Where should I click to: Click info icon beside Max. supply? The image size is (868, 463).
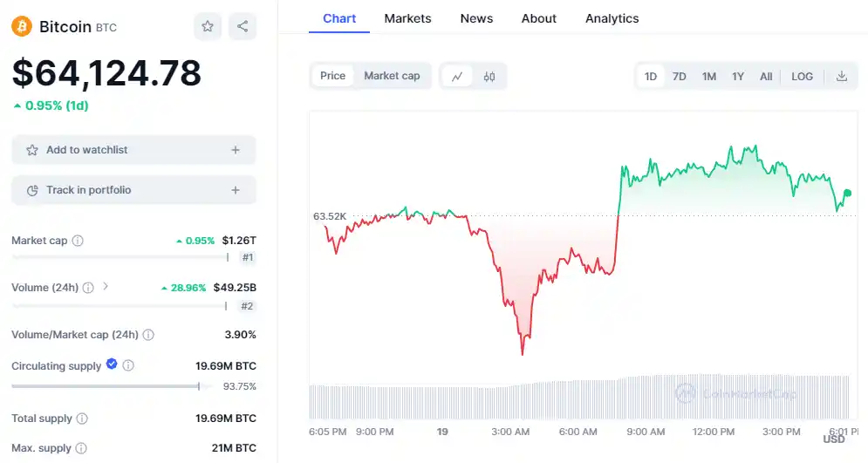point(81,448)
